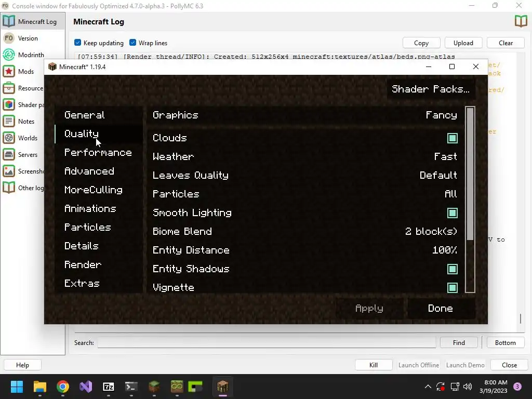Cycle Weather setting from Fast
Image resolution: width=532 pixels, height=399 pixels.
[x=304, y=156]
